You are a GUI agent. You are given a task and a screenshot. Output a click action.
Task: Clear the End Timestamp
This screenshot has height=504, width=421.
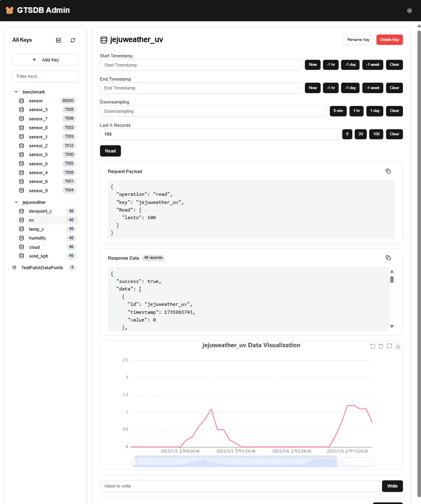click(394, 88)
